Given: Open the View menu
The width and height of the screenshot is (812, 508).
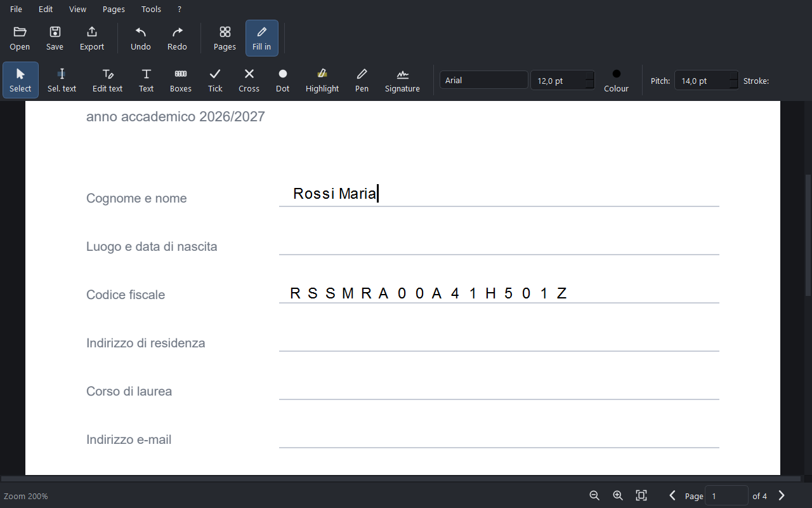Looking at the screenshot, I should [x=78, y=10].
